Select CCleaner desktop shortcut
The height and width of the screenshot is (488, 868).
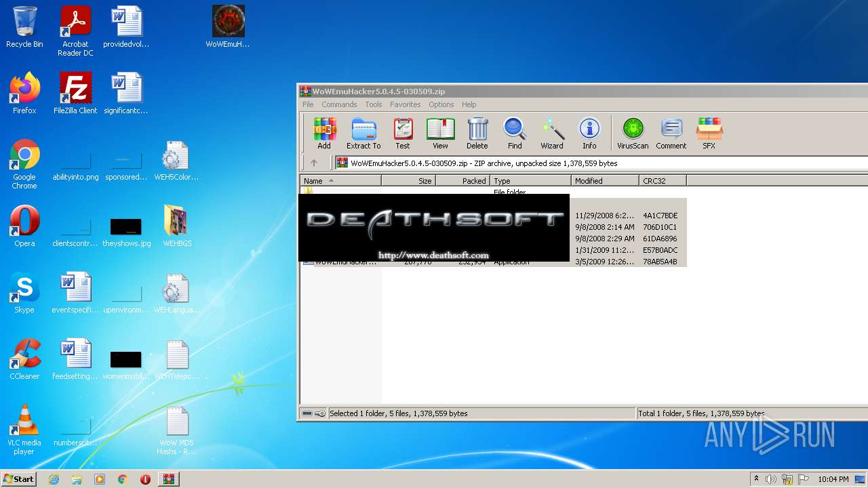[x=24, y=359]
